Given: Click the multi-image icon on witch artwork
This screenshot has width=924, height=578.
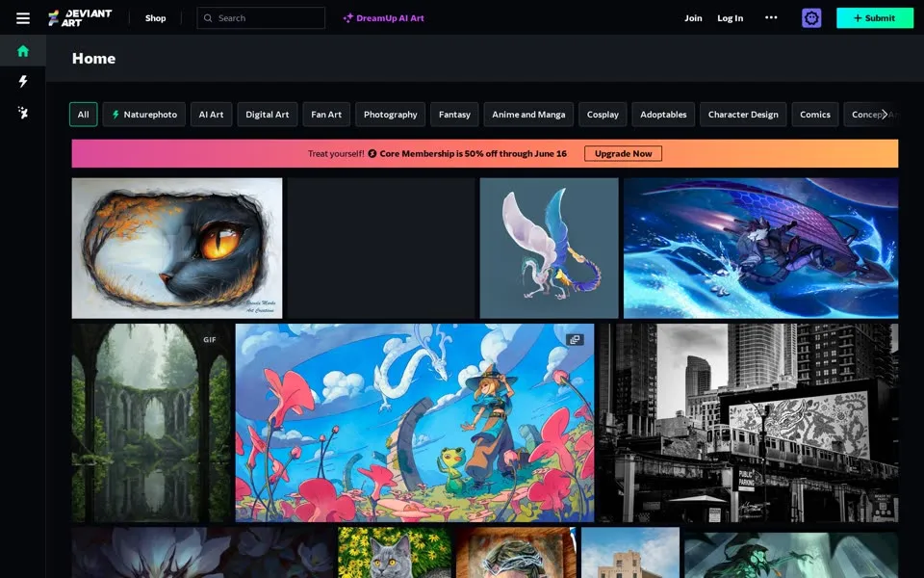Looking at the screenshot, I should [575, 340].
